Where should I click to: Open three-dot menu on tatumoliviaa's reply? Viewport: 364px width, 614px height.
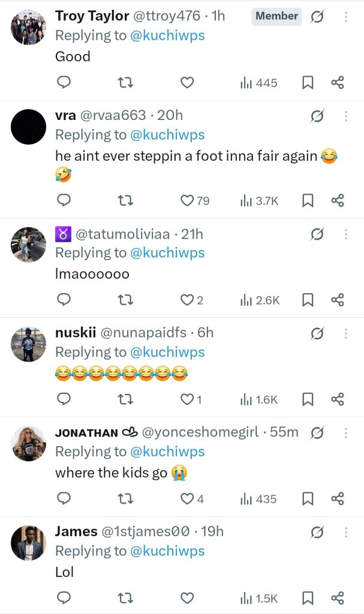(x=345, y=234)
